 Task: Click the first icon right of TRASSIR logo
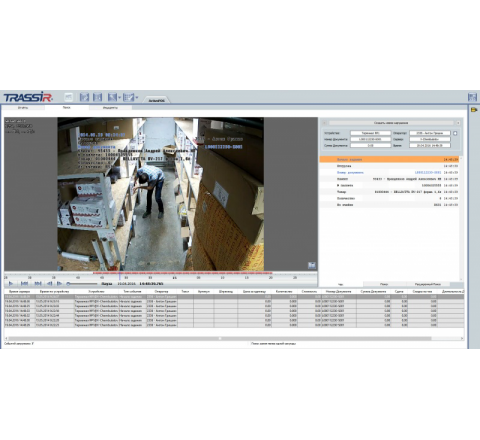[x=68, y=97]
